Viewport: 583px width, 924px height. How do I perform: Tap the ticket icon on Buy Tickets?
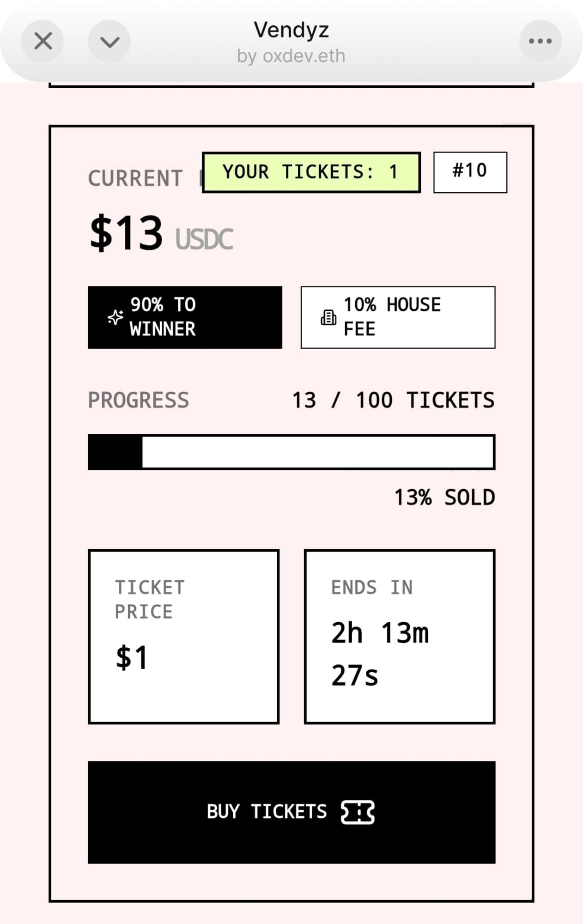coord(358,812)
